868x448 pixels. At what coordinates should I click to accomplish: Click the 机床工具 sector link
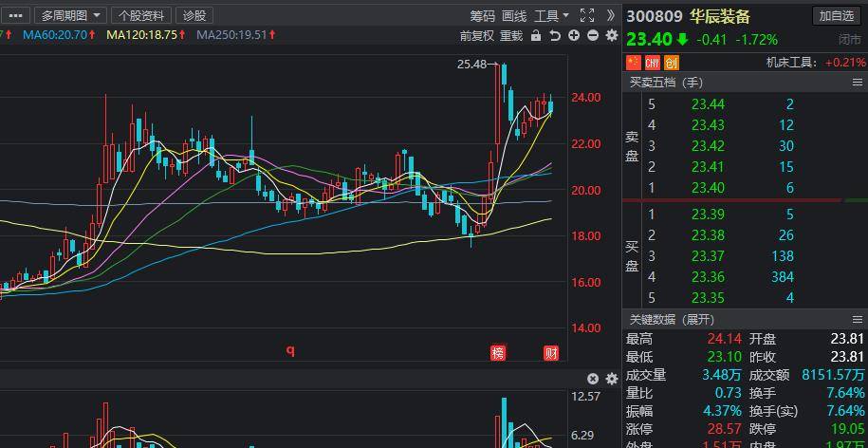tap(790, 63)
